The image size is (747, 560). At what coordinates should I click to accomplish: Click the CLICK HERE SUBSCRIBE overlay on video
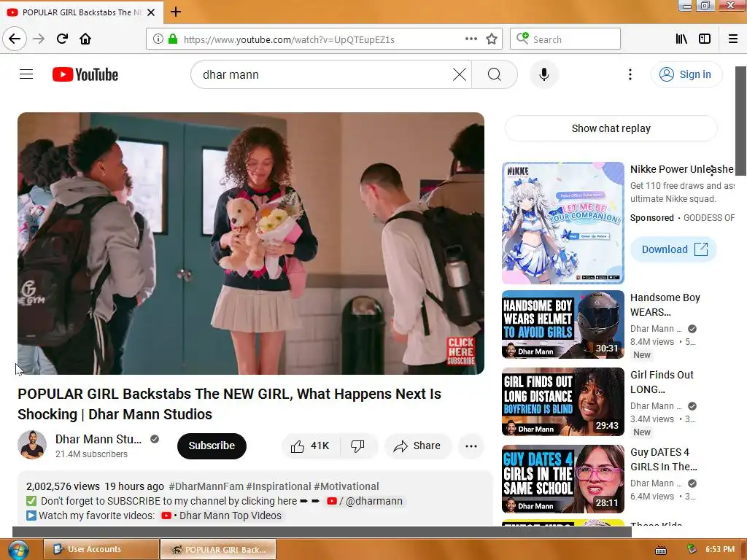click(461, 351)
